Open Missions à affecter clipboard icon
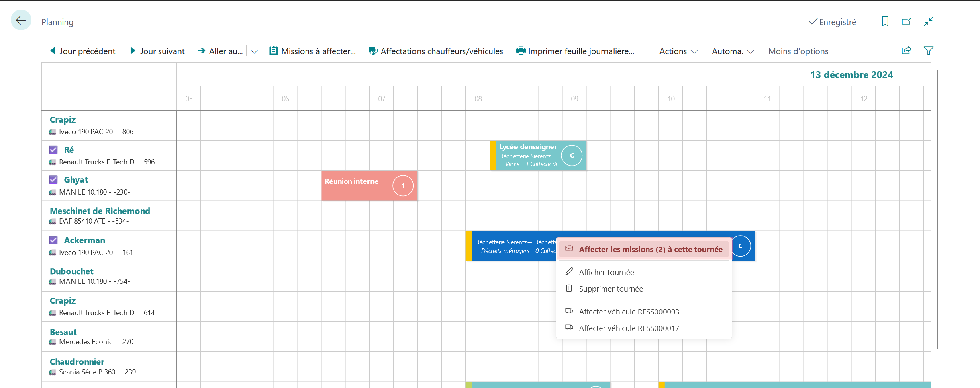This screenshot has width=980, height=388. pyautogui.click(x=274, y=51)
